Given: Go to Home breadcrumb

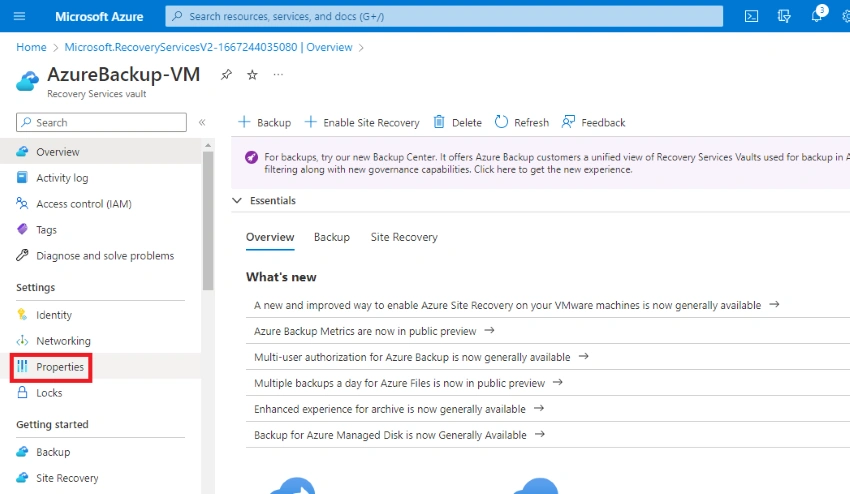Looking at the screenshot, I should [x=31, y=47].
